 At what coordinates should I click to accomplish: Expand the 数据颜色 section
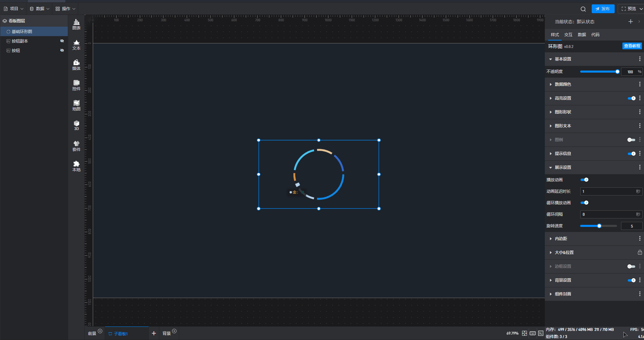coord(563,84)
